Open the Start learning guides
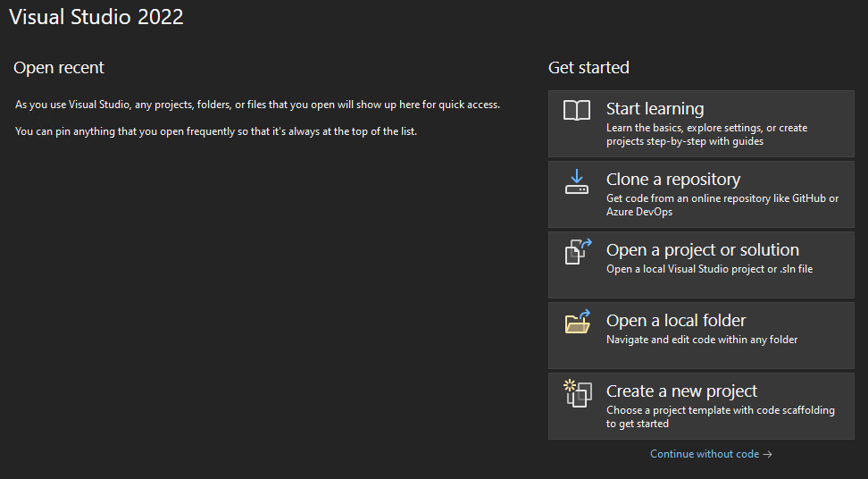868x479 pixels. click(x=655, y=109)
